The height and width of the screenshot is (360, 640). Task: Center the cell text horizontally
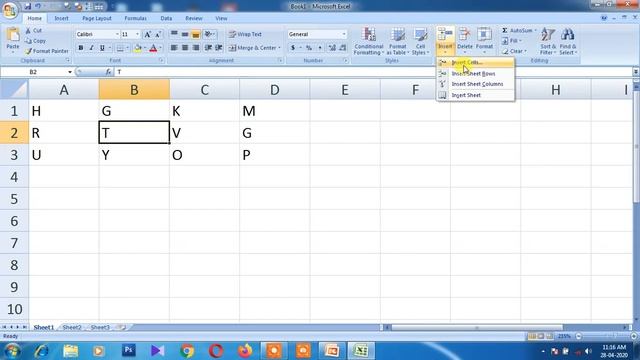[x=185, y=48]
